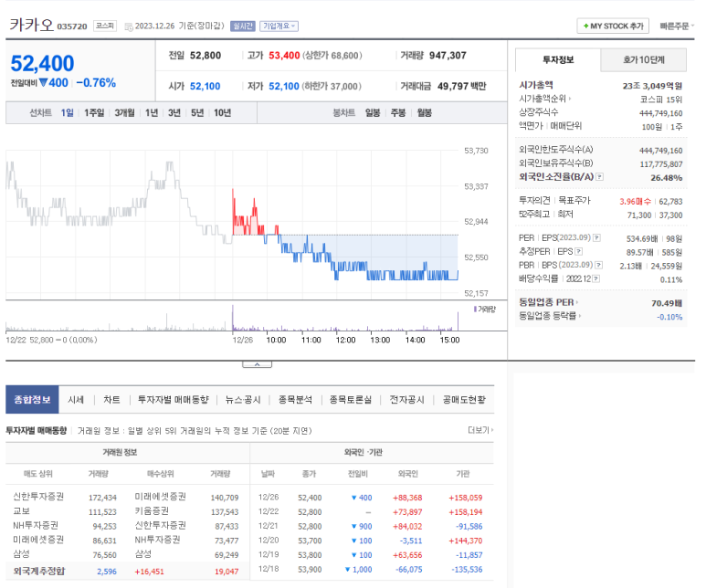This screenshot has height=588, width=706.
Task: Click the 12/26 foreign net value +88,368
Action: [407, 498]
